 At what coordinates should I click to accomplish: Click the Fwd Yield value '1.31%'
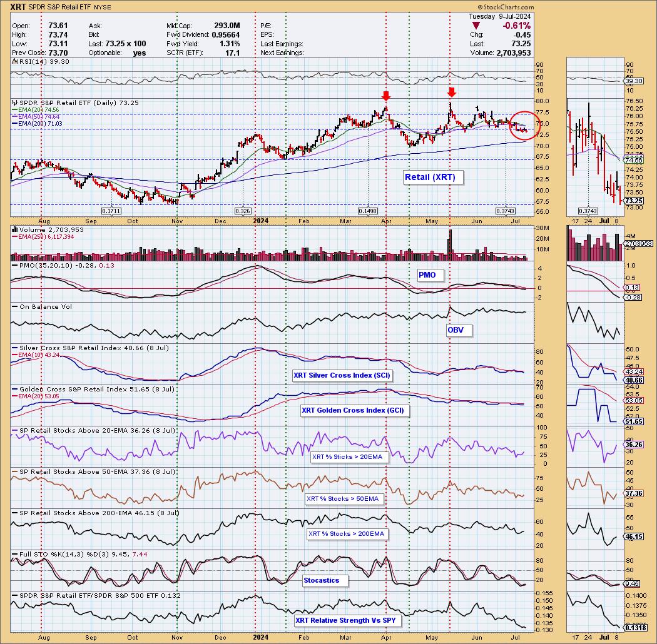point(230,44)
